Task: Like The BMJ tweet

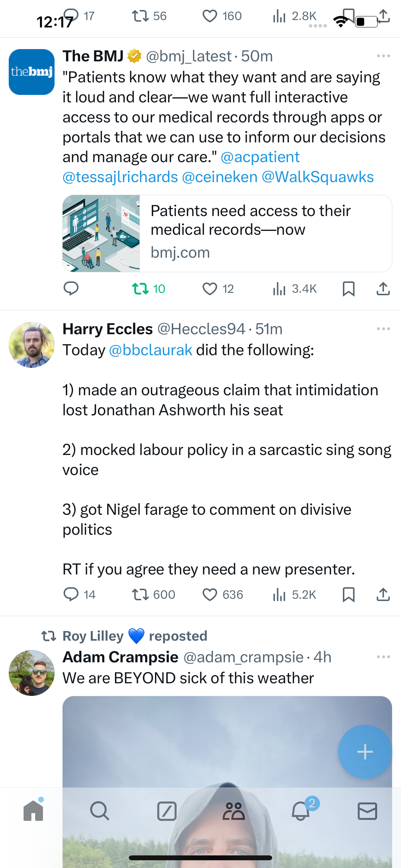Action: [x=210, y=289]
